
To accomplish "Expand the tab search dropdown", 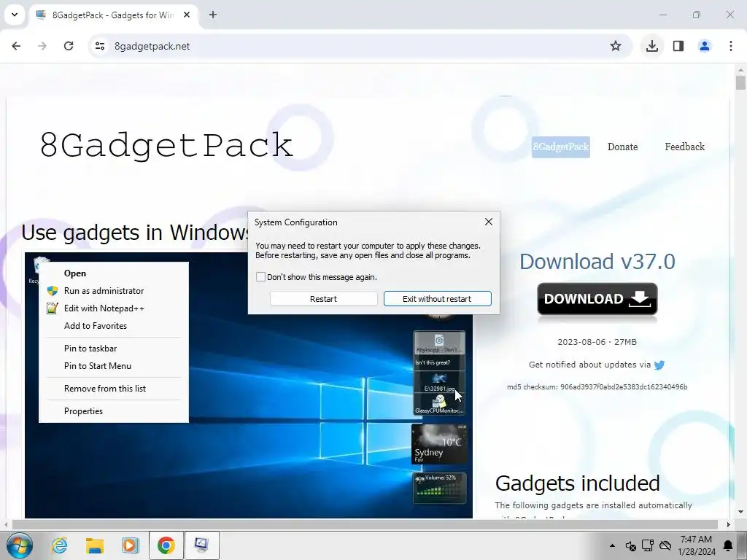I will coord(15,15).
